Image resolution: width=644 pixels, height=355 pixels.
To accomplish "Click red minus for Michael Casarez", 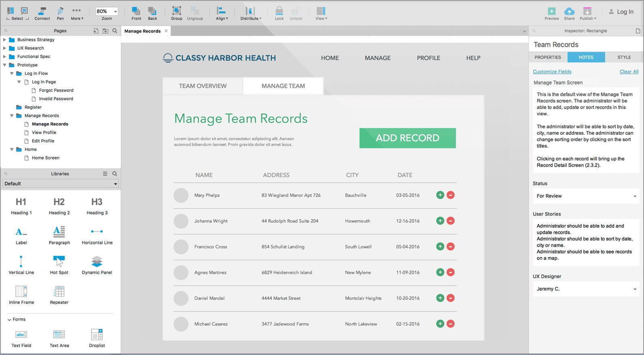I will click(x=451, y=324).
